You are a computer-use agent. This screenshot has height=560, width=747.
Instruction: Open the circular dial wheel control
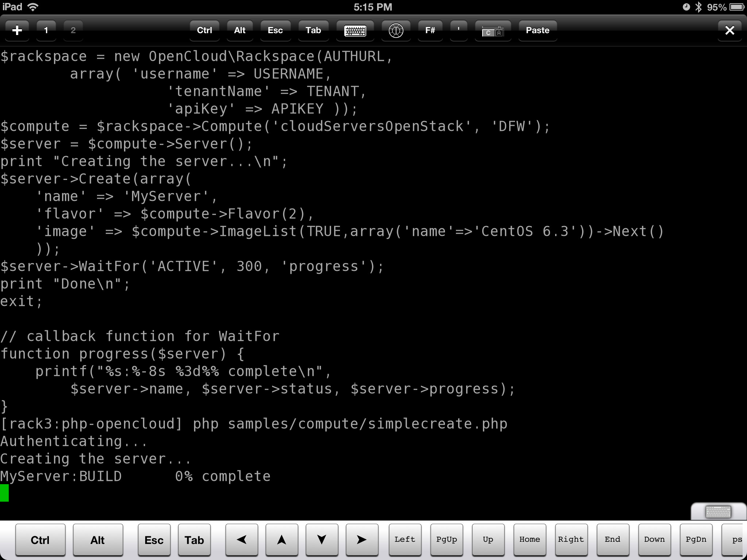(396, 31)
